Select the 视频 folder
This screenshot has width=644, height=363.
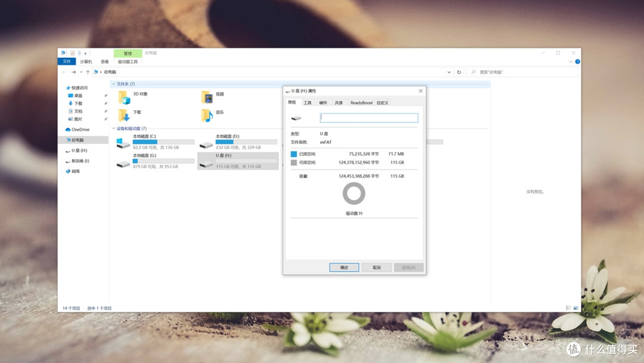[213, 97]
